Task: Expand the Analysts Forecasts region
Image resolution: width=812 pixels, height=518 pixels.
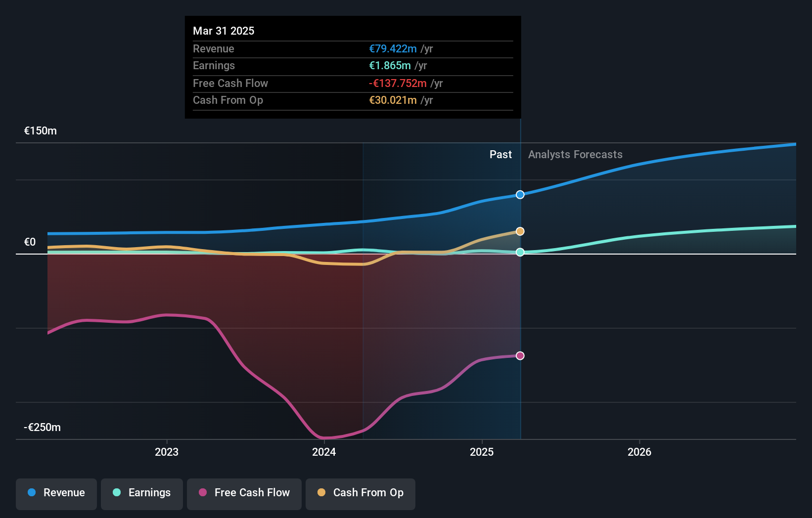Action: [575, 154]
